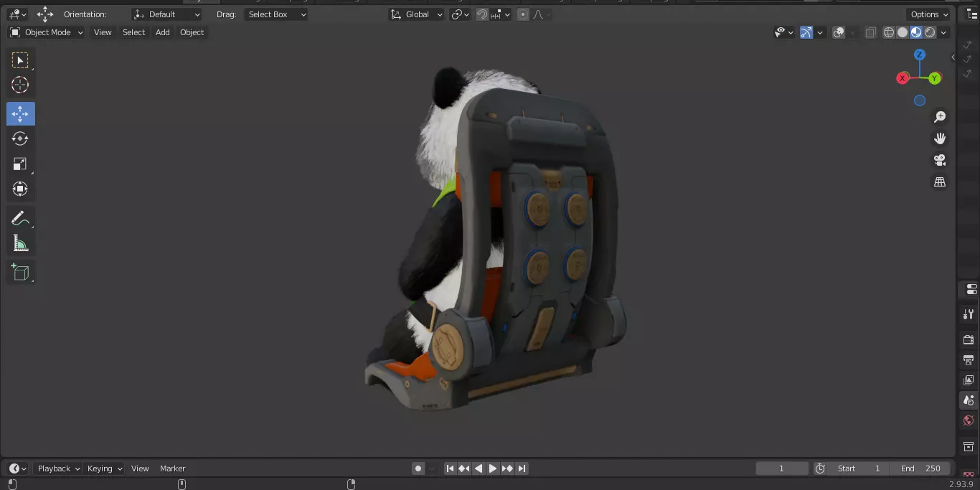Open the Tool properties tab icon
This screenshot has width=980, height=490.
[x=969, y=314]
